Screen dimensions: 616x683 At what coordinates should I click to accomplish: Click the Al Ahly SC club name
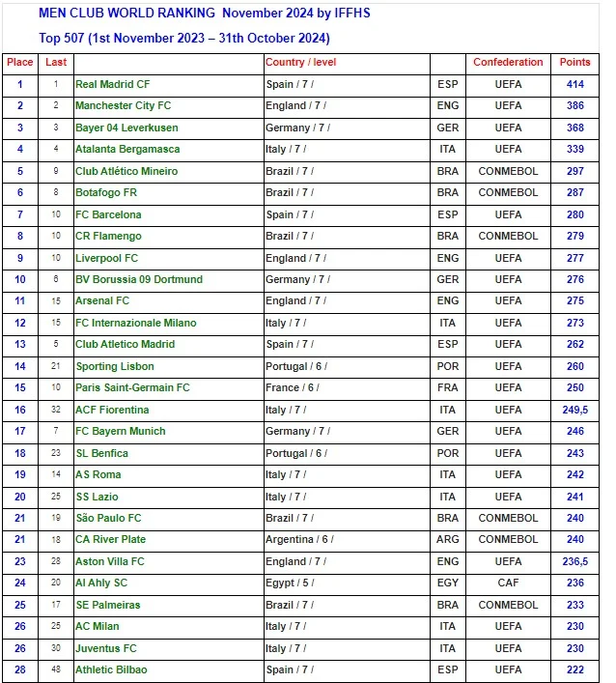[101, 583]
